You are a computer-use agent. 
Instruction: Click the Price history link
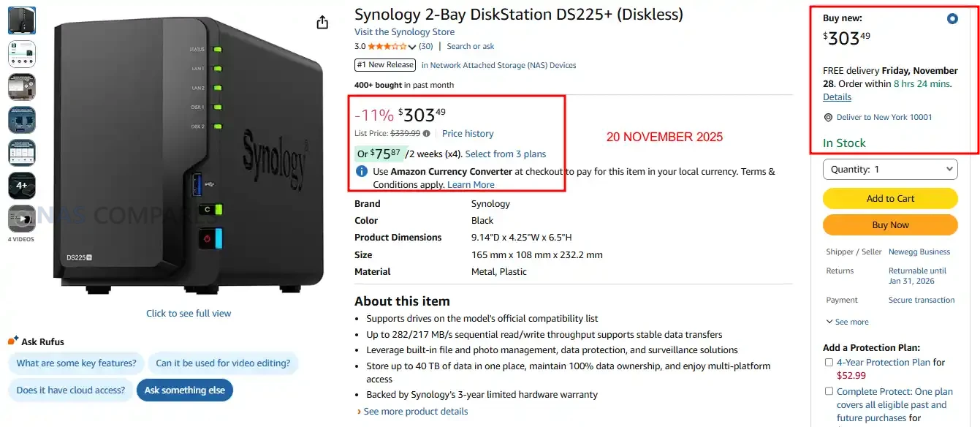click(468, 134)
